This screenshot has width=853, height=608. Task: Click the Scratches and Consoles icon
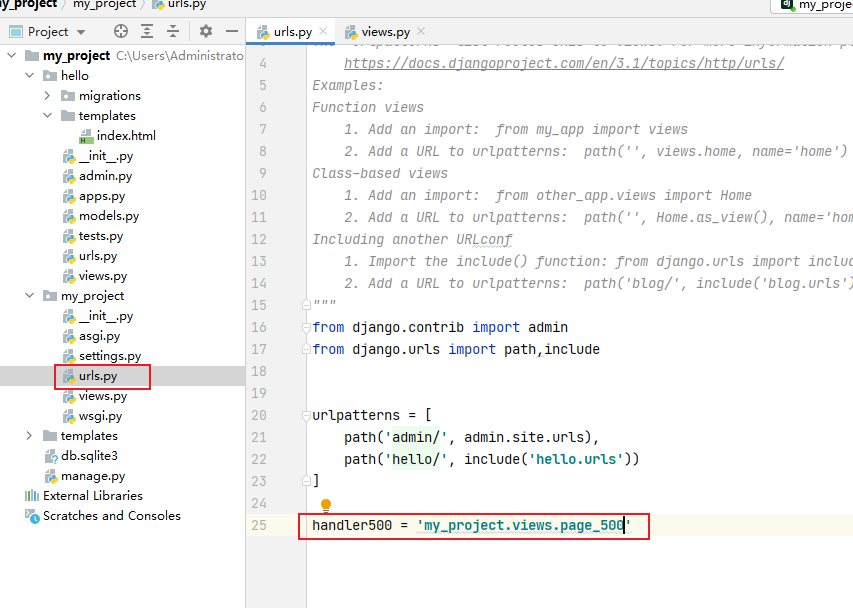coord(32,516)
